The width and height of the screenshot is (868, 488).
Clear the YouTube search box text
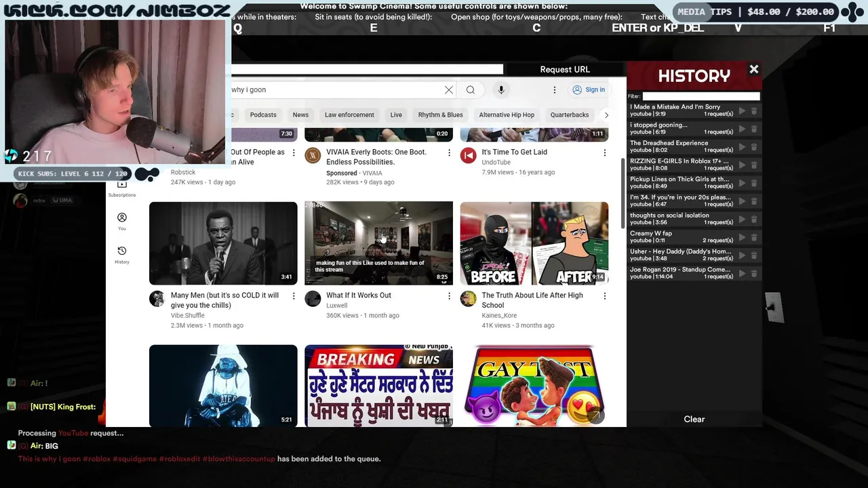click(448, 89)
